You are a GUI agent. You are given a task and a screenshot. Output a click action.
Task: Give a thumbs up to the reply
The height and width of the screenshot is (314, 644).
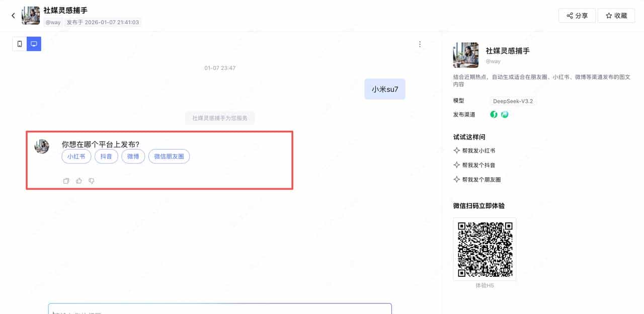79,181
